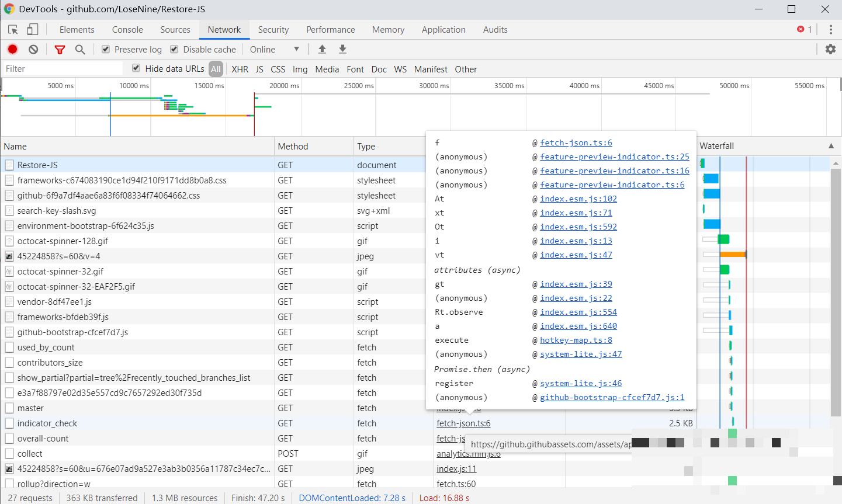This screenshot has height=504, width=842.
Task: Open the Performance tab
Action: click(330, 30)
